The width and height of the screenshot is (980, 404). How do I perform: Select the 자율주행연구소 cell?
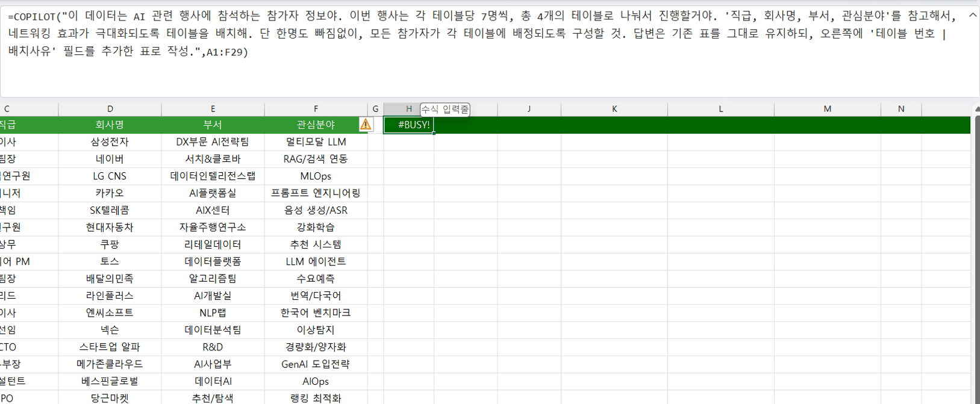pyautogui.click(x=213, y=228)
